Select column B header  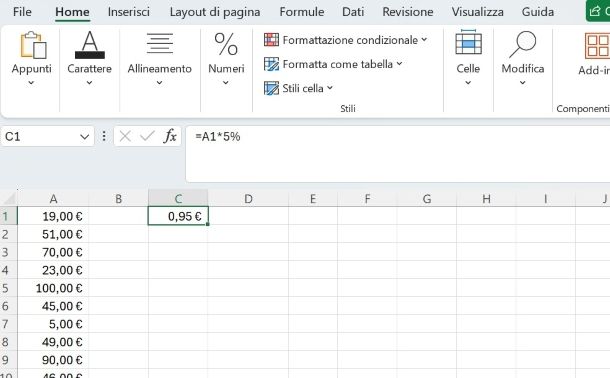[x=119, y=198]
